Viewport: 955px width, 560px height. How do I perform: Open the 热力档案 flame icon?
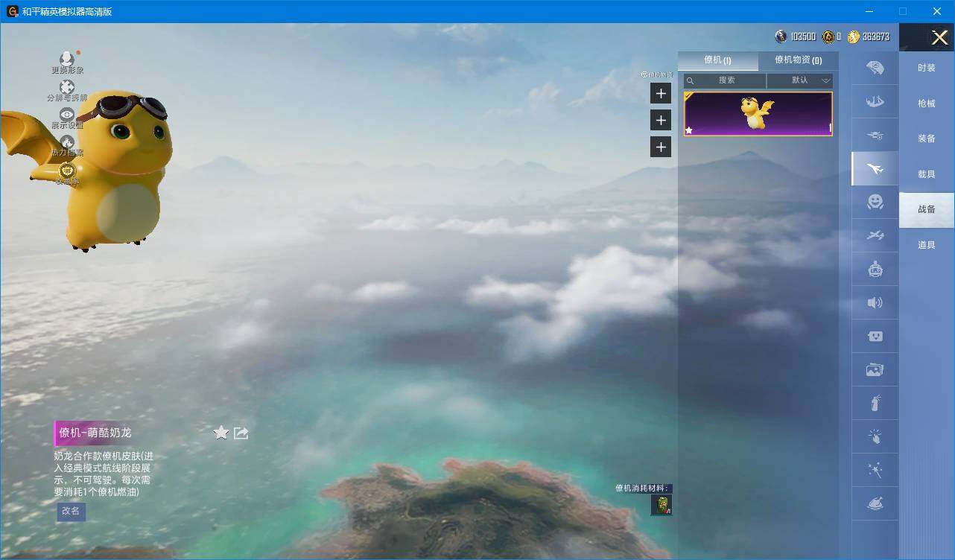click(67, 141)
